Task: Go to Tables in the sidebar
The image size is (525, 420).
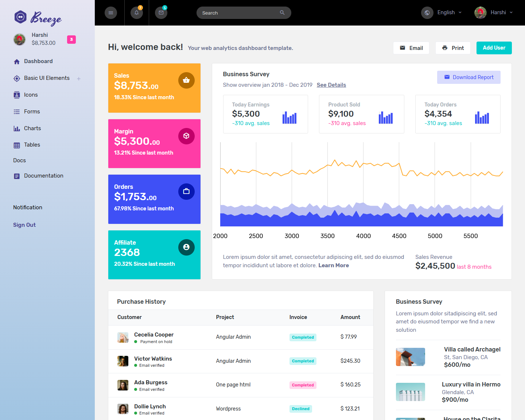Action: point(32,145)
